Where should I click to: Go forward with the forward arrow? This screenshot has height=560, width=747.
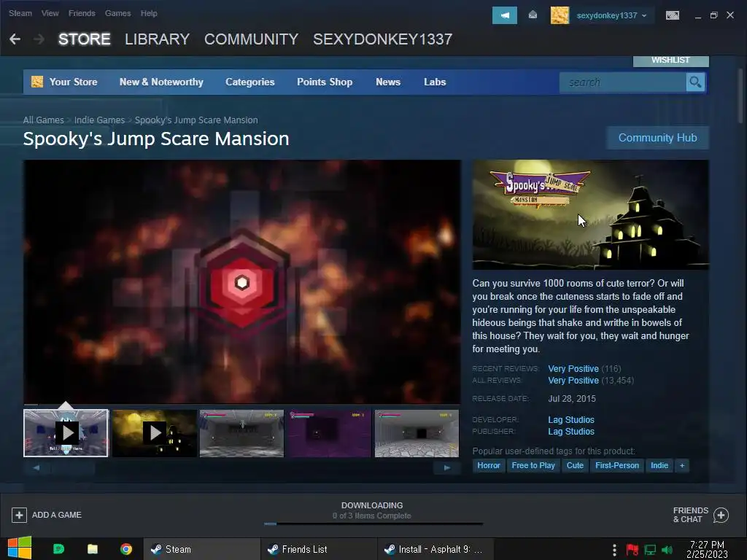39,39
